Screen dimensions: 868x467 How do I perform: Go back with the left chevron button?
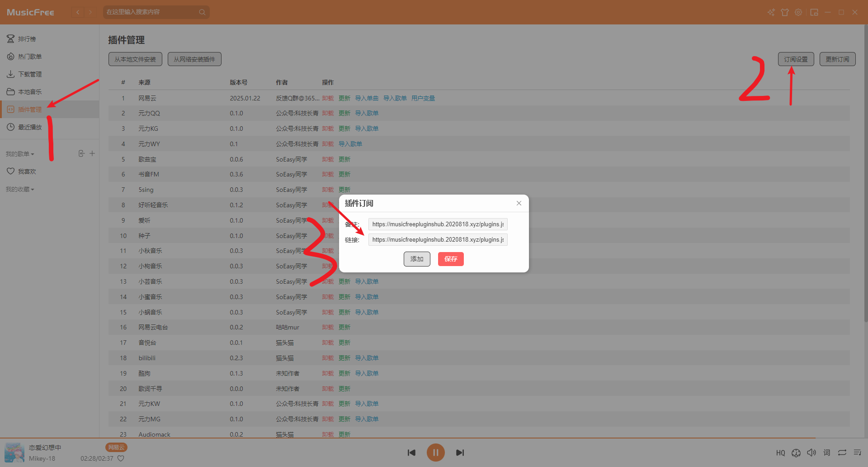point(78,12)
